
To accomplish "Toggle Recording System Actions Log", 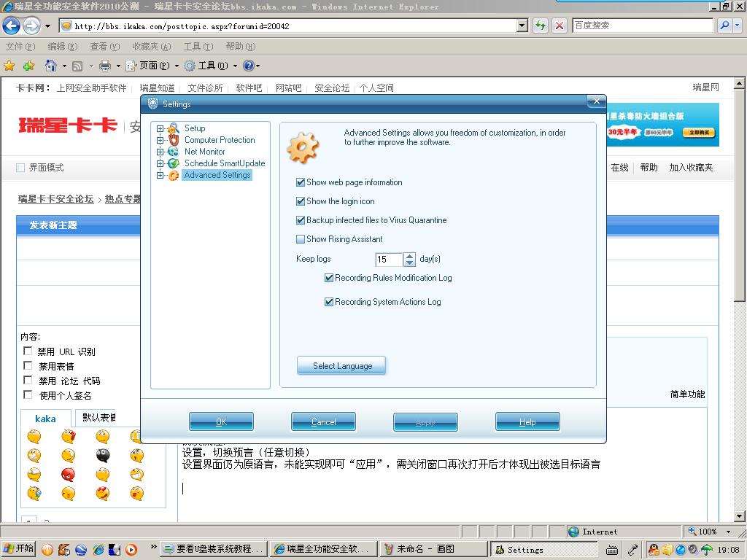I will click(329, 302).
